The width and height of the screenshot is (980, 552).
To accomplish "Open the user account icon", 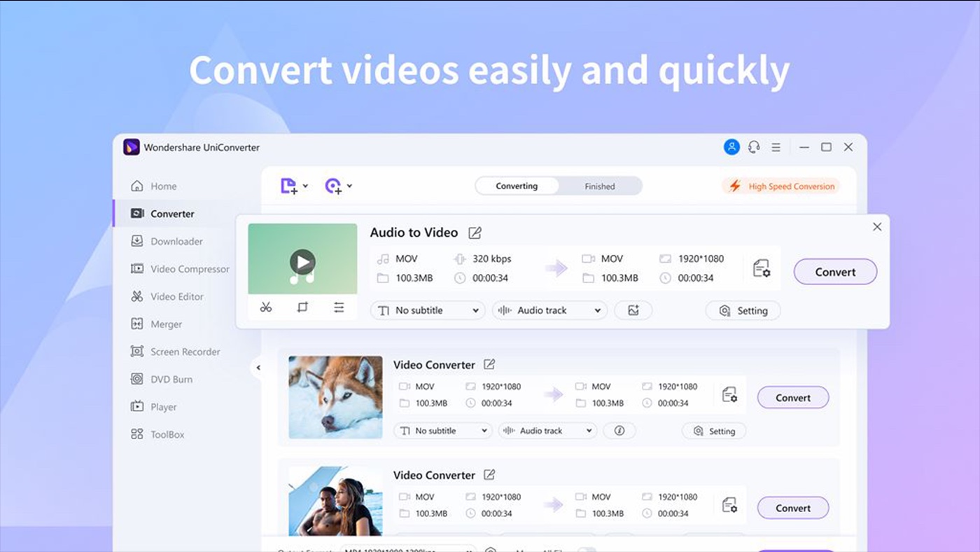I will click(731, 147).
